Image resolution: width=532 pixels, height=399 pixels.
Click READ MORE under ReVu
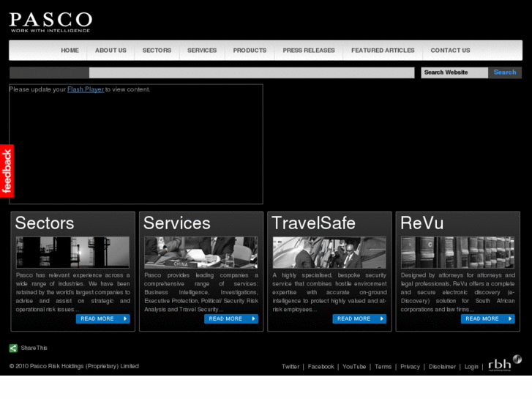point(487,319)
